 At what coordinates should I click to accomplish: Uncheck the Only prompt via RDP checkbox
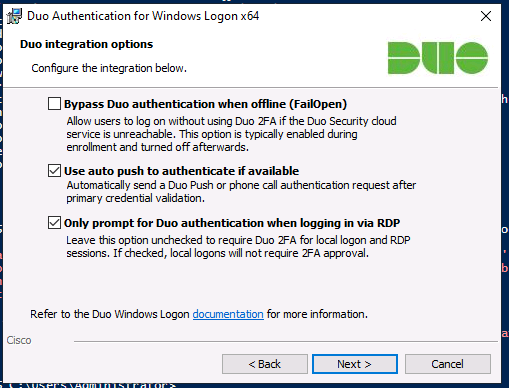(x=54, y=223)
